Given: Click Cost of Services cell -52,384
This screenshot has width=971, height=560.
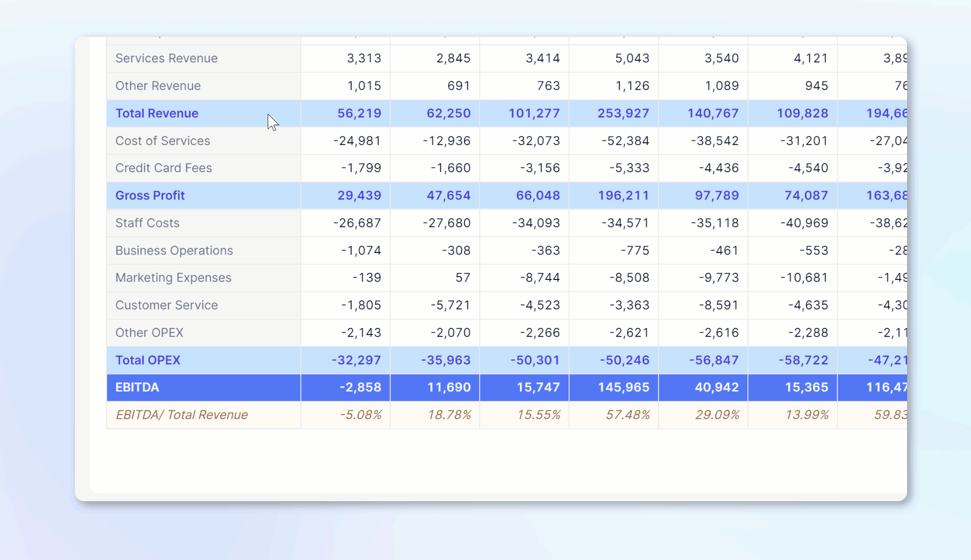Looking at the screenshot, I should coord(614,141).
